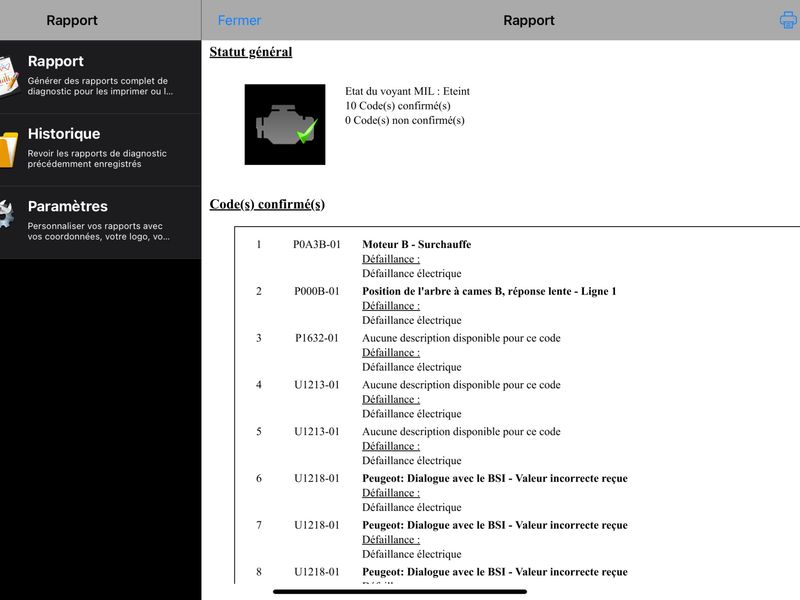This screenshot has height=600, width=800.
Task: Select 'Aucune description disponible' for P1632-01
Action: click(461, 338)
